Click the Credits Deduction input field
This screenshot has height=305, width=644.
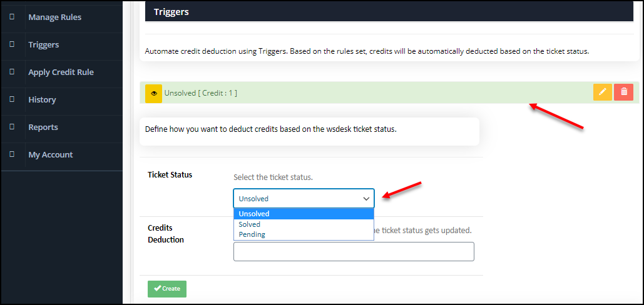click(x=354, y=251)
